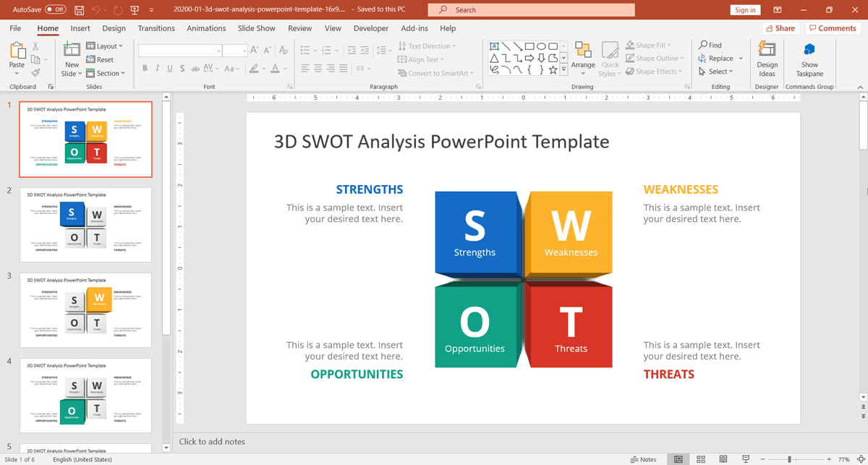Open Reading View from status bar

[723, 459]
